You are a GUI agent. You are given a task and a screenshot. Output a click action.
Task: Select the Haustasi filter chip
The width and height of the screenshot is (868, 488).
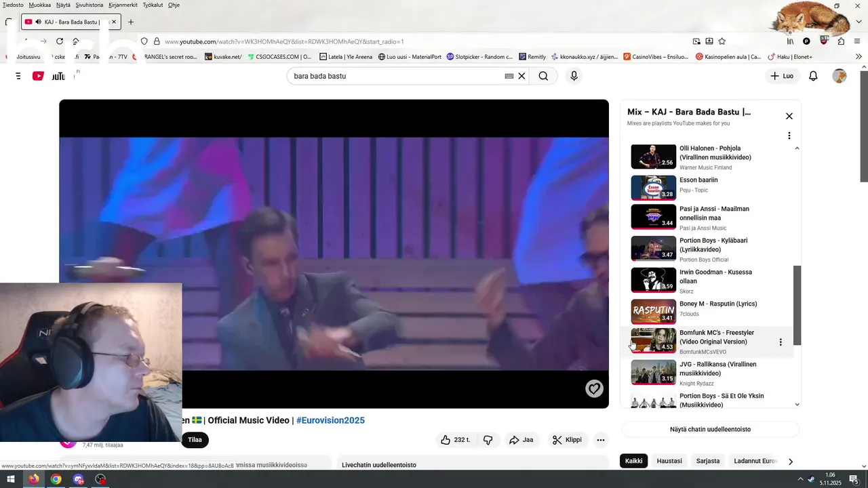(x=669, y=461)
